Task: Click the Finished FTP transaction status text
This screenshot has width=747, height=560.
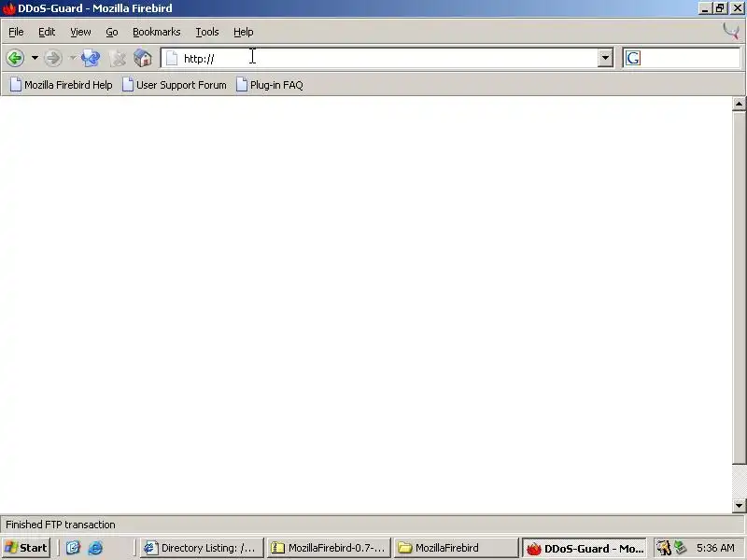Action: point(61,525)
